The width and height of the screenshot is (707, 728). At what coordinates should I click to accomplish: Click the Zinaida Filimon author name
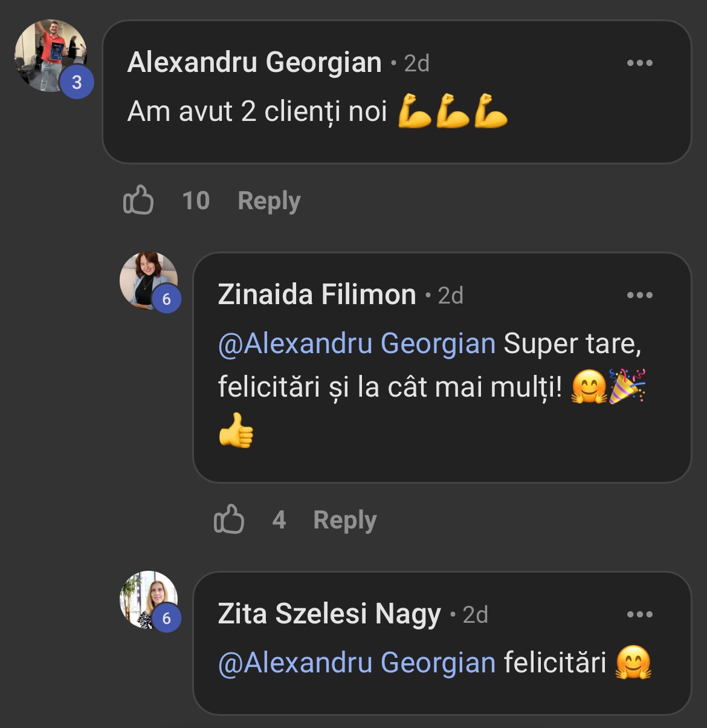coord(317,295)
